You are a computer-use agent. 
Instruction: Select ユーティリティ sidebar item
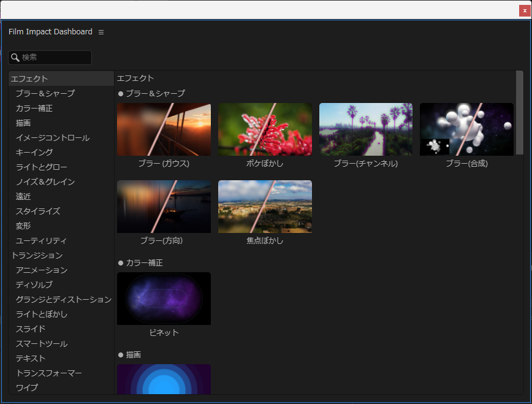41,241
